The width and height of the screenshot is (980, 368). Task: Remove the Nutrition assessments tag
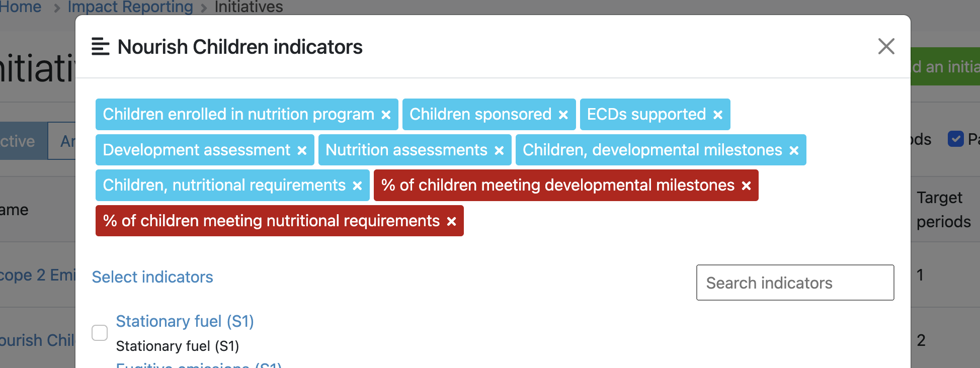click(499, 150)
